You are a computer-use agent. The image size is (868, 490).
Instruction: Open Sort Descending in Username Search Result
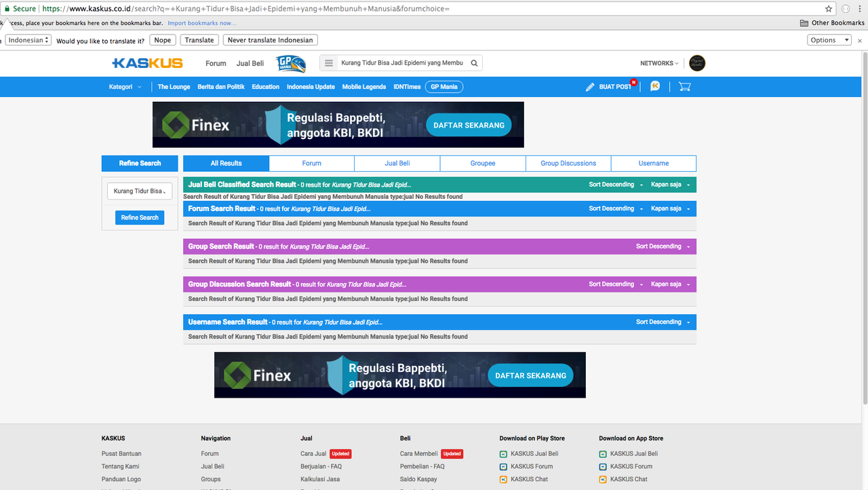coord(663,322)
